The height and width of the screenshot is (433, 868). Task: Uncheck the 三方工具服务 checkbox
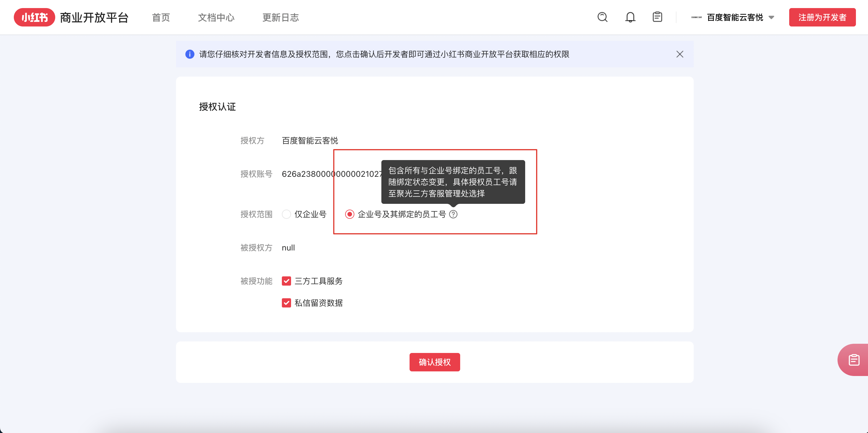coord(286,281)
